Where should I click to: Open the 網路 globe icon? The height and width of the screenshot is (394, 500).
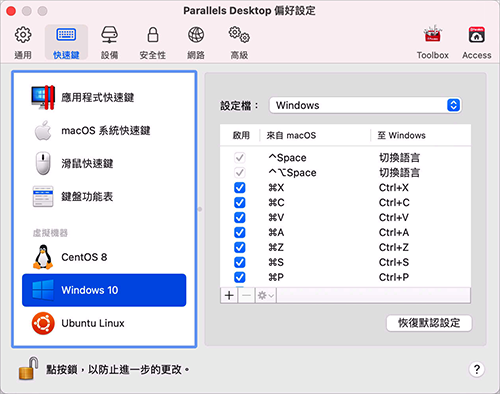[x=196, y=35]
